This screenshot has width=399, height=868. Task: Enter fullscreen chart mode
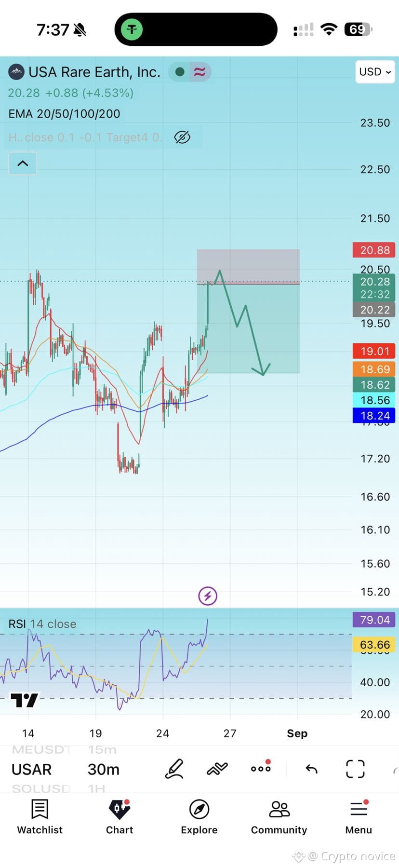(x=355, y=769)
